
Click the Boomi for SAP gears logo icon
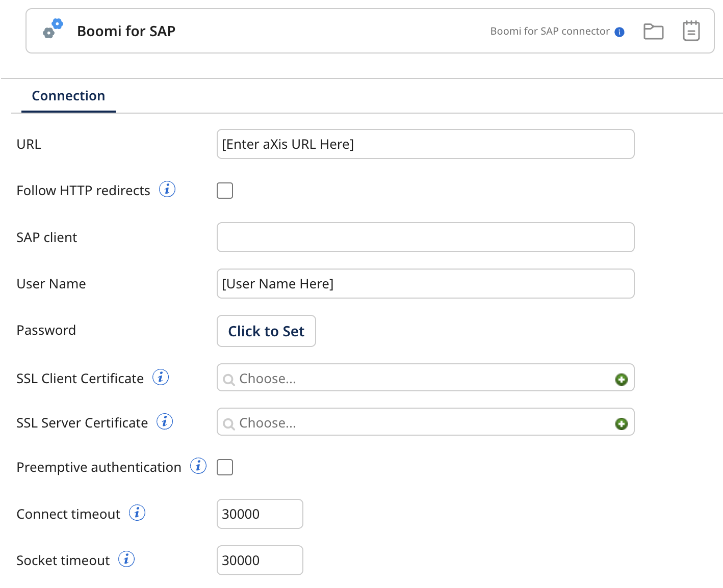click(52, 30)
